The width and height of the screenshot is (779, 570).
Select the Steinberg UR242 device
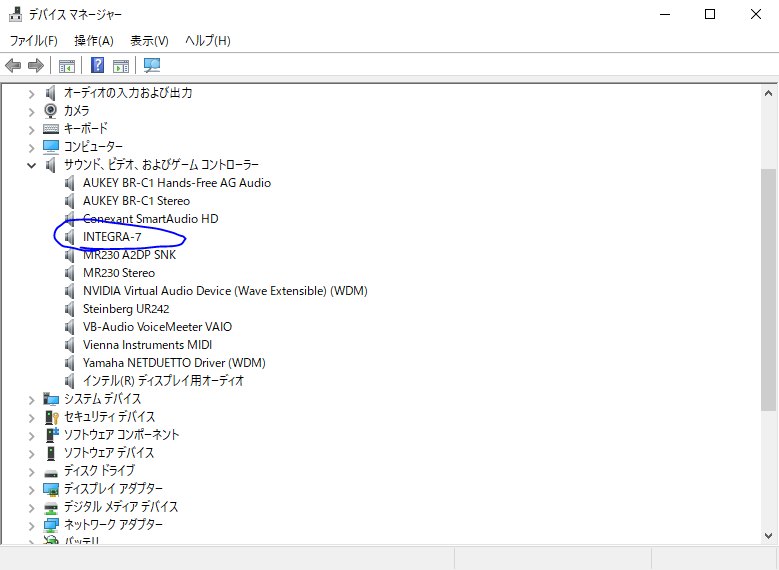point(126,309)
